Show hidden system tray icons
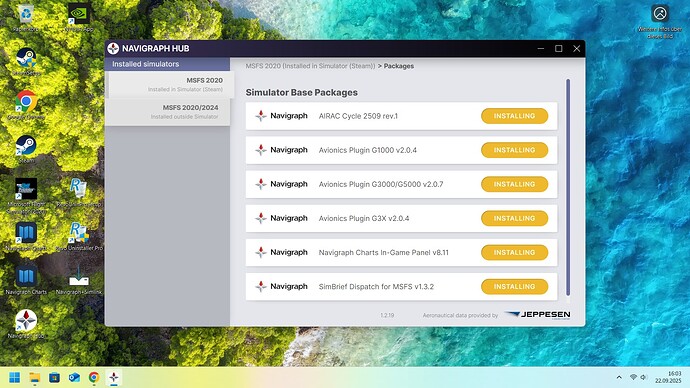The width and height of the screenshot is (690, 388). (619, 377)
